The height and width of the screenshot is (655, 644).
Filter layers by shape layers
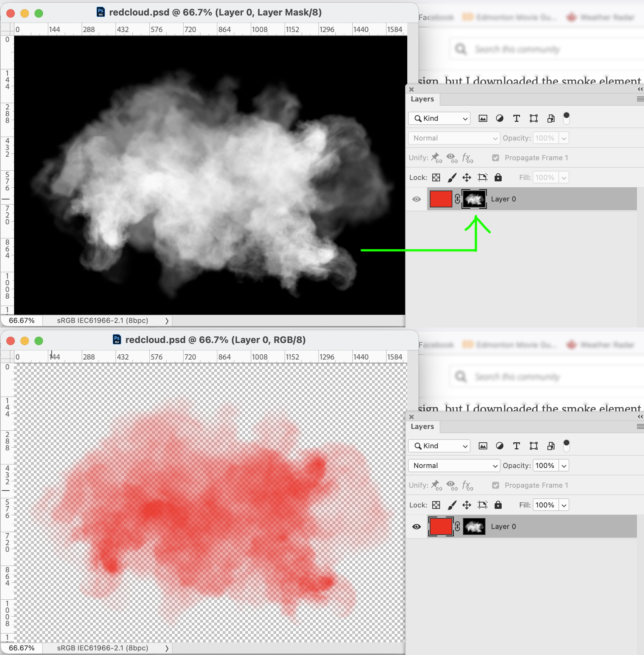click(x=533, y=118)
